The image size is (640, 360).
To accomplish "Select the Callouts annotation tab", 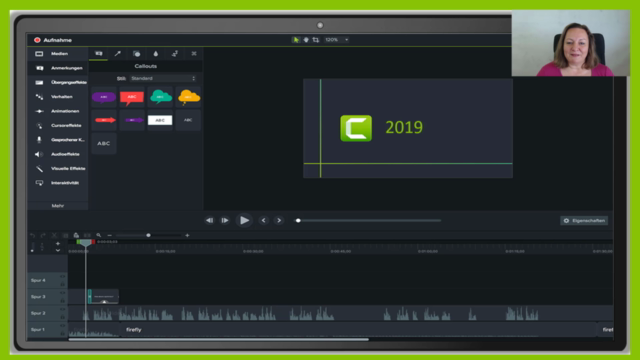I will (99, 53).
